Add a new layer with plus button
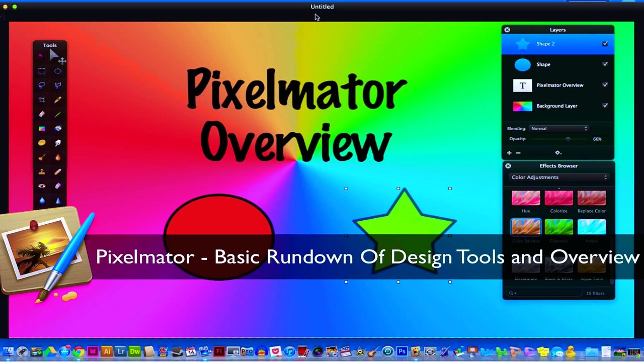This screenshot has height=362, width=644. point(509,153)
